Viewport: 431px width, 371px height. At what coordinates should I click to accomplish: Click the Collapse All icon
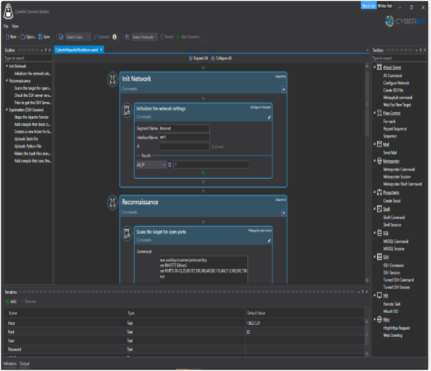tap(213, 58)
